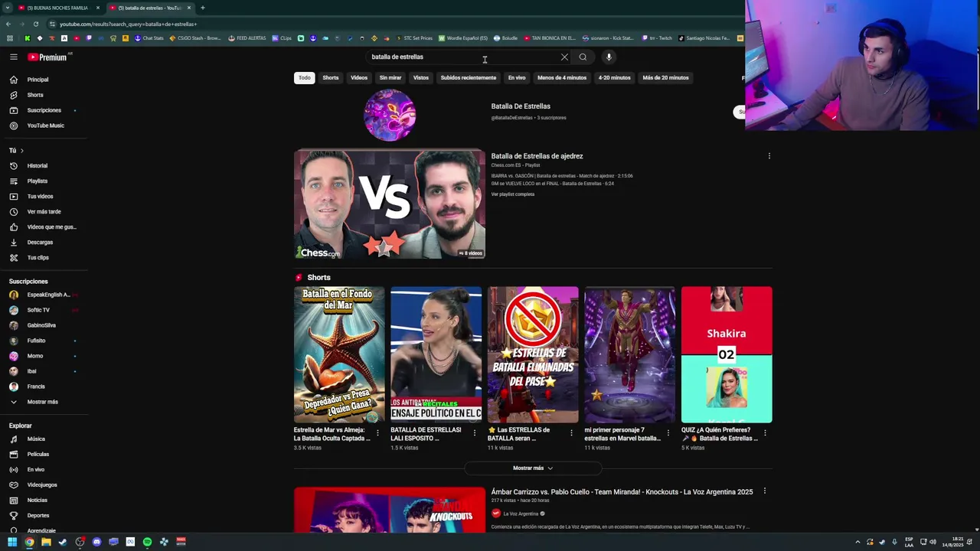Expand Mostrar más under Shorts shelf

pyautogui.click(x=533, y=468)
